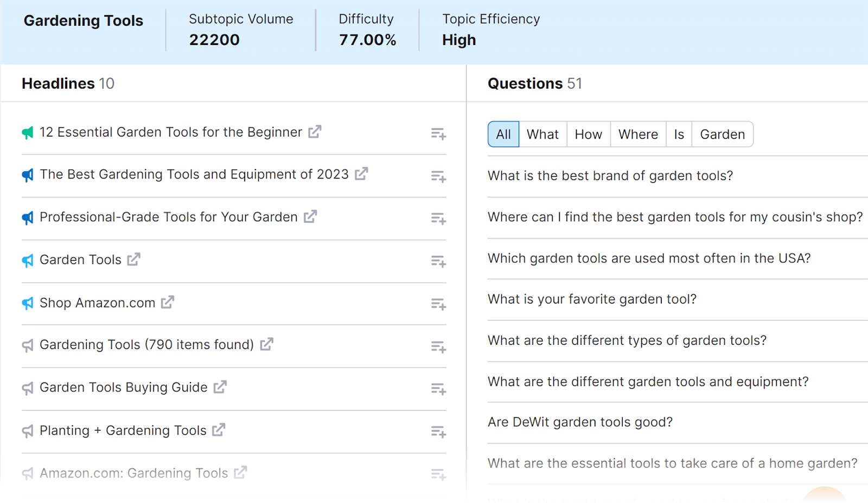Open external link for "Amazon.com: Gardening Tools"

pos(240,473)
